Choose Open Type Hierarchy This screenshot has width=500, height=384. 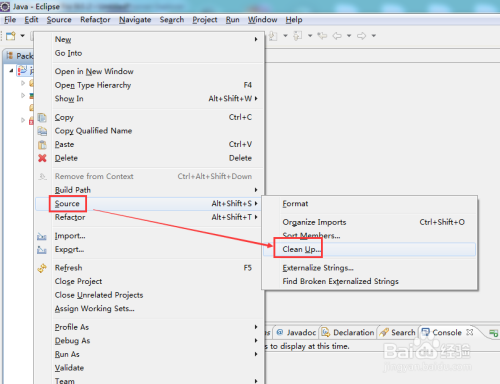[148, 85]
